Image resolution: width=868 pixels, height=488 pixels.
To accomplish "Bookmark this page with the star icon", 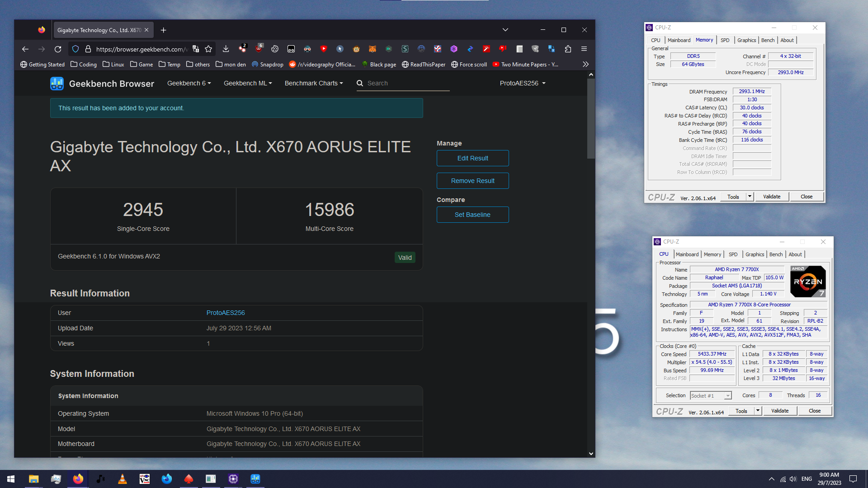I will [x=208, y=49].
